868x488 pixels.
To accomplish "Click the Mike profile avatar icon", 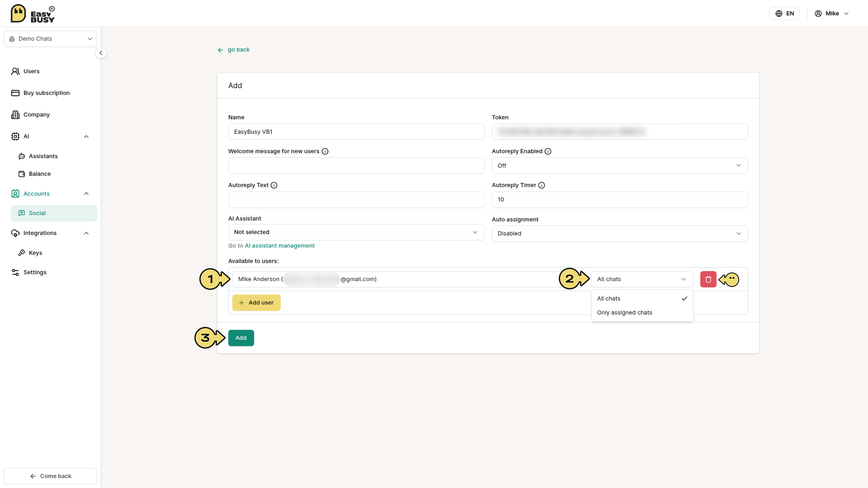I will [x=818, y=14].
